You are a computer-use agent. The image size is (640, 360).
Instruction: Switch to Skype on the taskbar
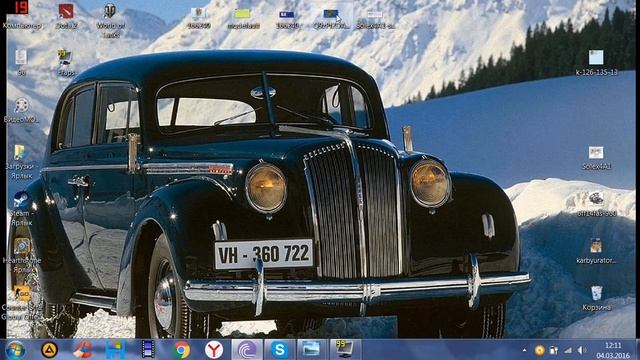280,350
